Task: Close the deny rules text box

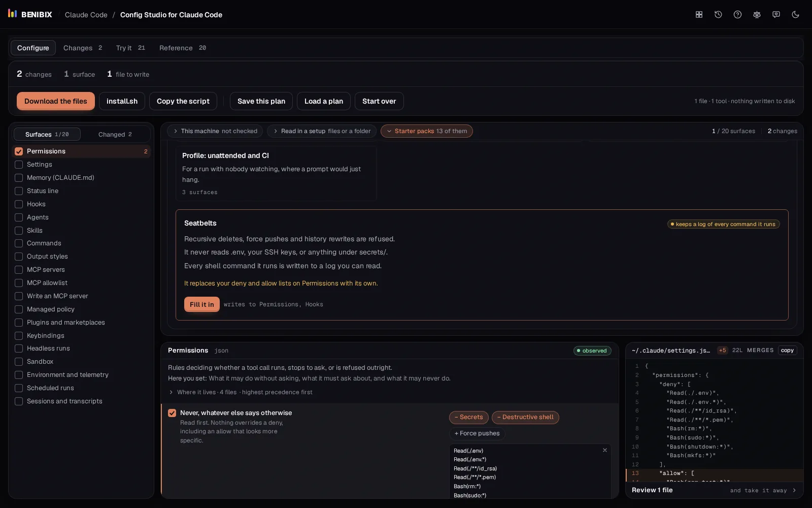Action: [x=604, y=450]
